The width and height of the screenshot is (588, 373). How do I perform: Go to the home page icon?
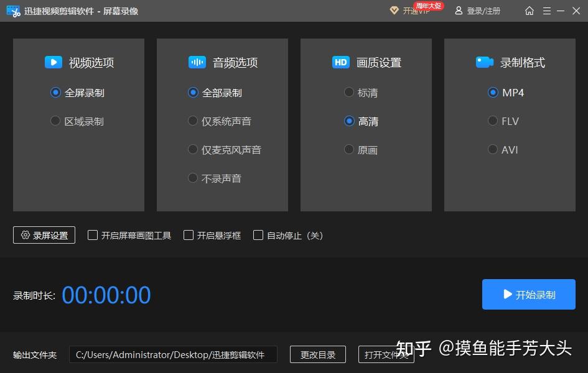(529, 11)
